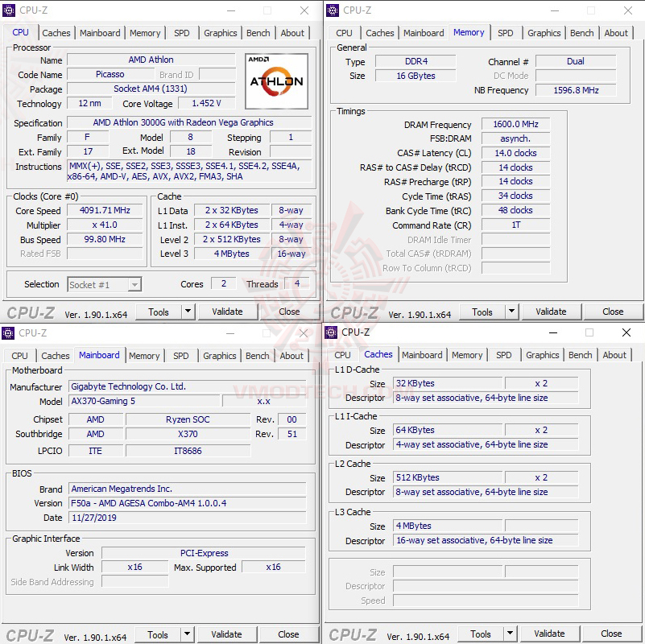Screen dimensions: 645x644
Task: Open Bench tab in Mainboard window
Action: (257, 356)
